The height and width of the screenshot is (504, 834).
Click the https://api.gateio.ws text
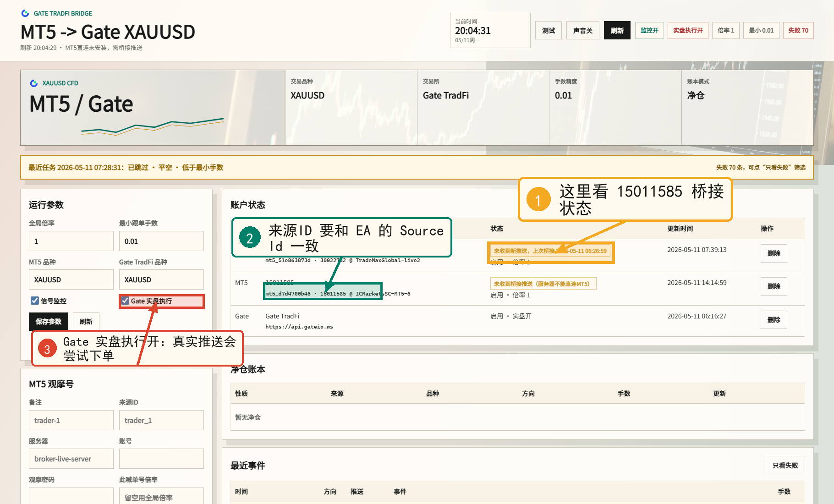point(299,327)
